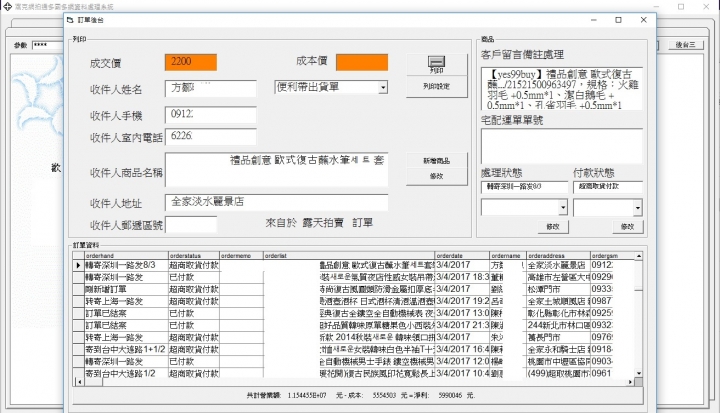The height and width of the screenshot is (413, 720).
Task: Click the orderlist column header
Action: [x=349, y=255]
